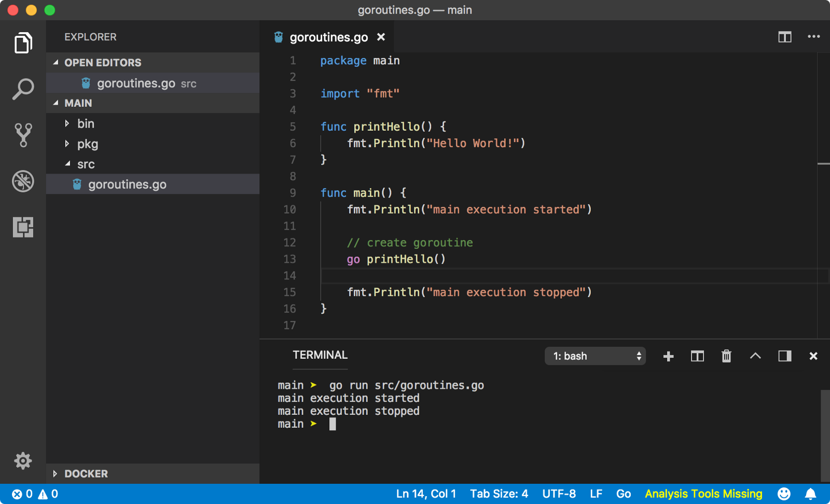This screenshot has height=504, width=830.
Task: Close the goroutines.go editor tab
Action: (x=381, y=37)
